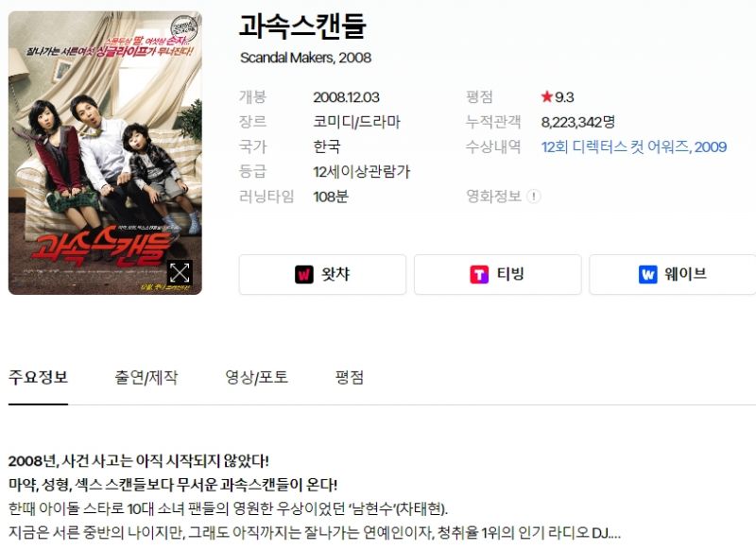
Task: Expand the movie poster with enlarge icon
Action: (x=180, y=273)
